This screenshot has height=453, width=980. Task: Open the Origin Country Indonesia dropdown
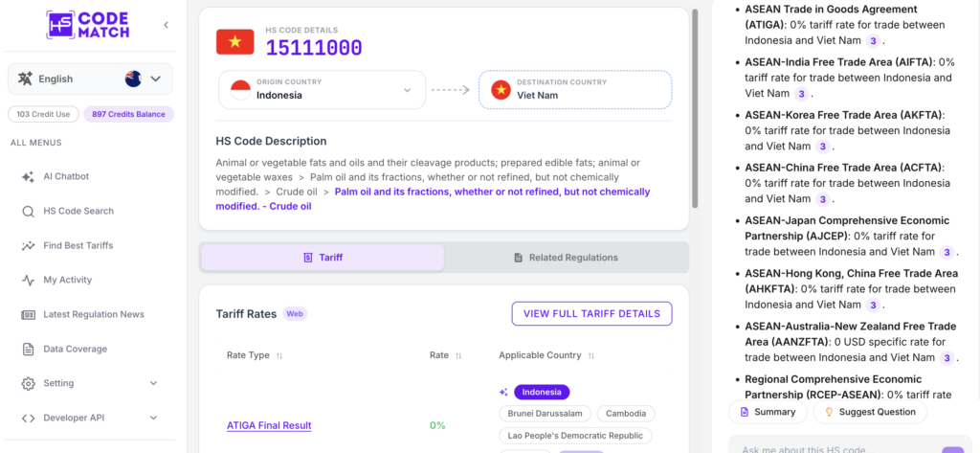click(322, 89)
